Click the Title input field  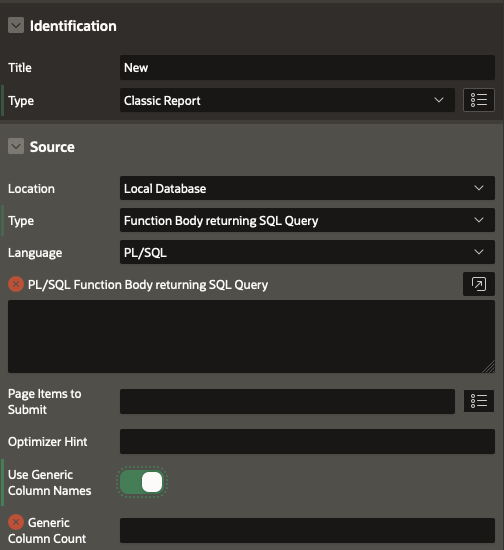coord(307,67)
